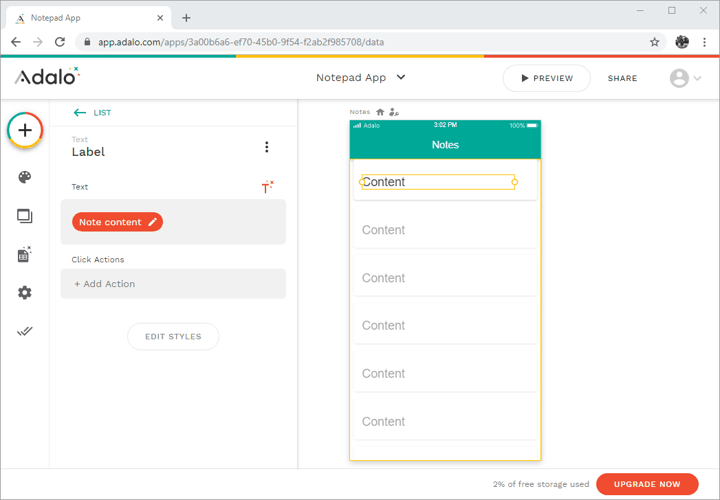Open the Database icon in sidebar
The height and width of the screenshot is (500, 720).
point(24,254)
